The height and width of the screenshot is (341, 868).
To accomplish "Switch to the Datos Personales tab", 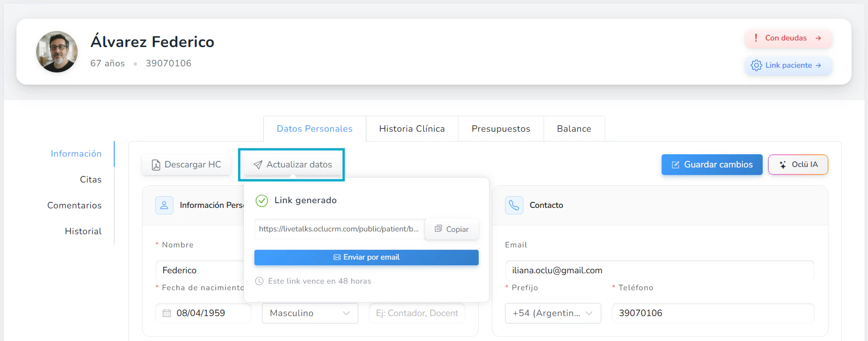I will pyautogui.click(x=315, y=129).
